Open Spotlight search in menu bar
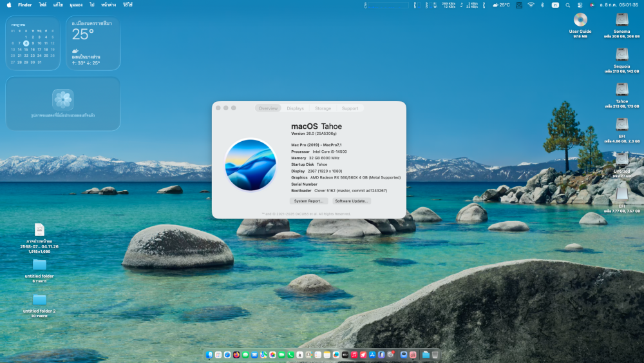Screen dimensions: 644x363 pos(567,5)
